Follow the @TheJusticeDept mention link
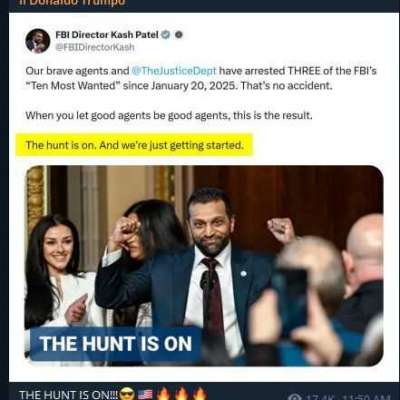Viewport: 400px width, 400px height. click(174, 71)
